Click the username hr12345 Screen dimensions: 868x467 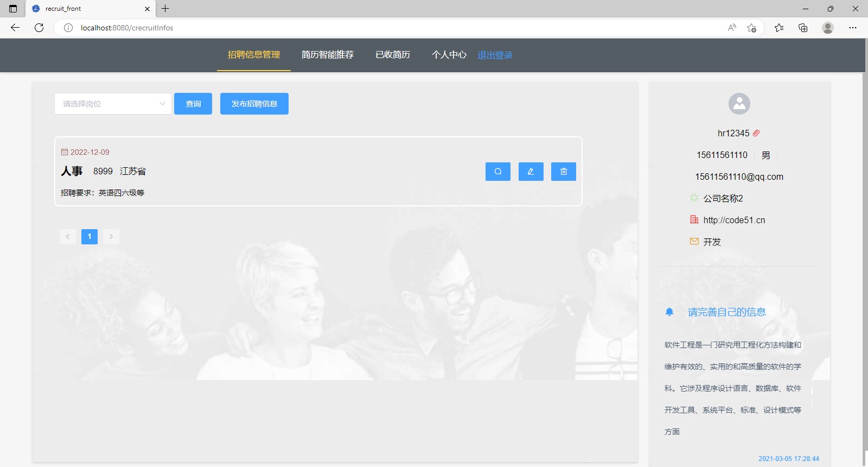[x=733, y=133]
